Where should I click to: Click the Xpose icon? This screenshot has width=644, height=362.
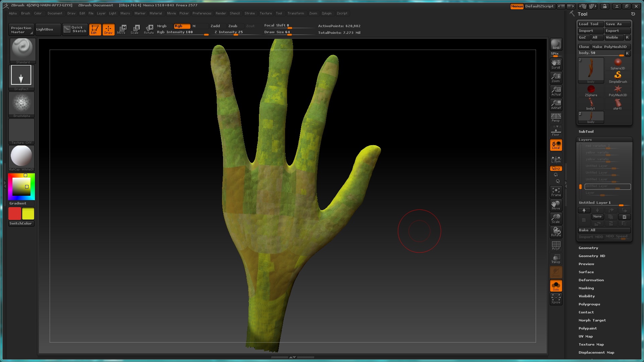coord(556,299)
